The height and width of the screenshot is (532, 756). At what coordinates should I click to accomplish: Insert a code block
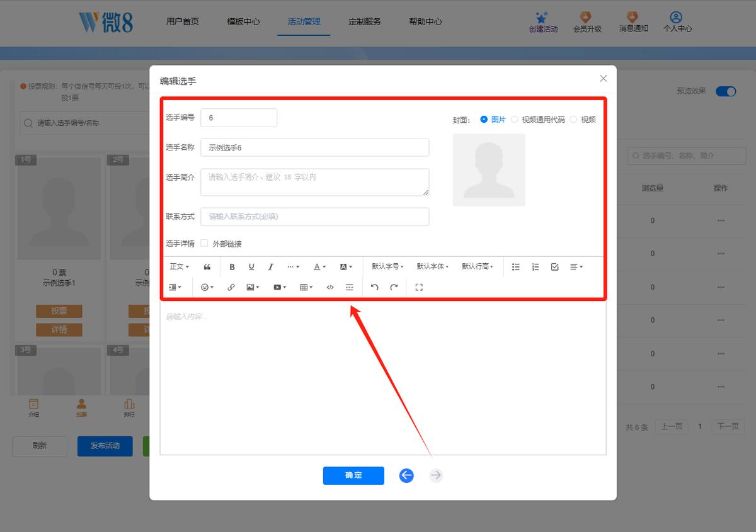click(330, 287)
